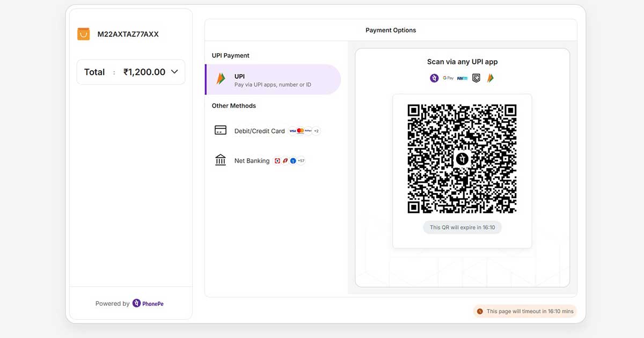
Task: Click the Paytm icon above the QR
Action: point(462,78)
